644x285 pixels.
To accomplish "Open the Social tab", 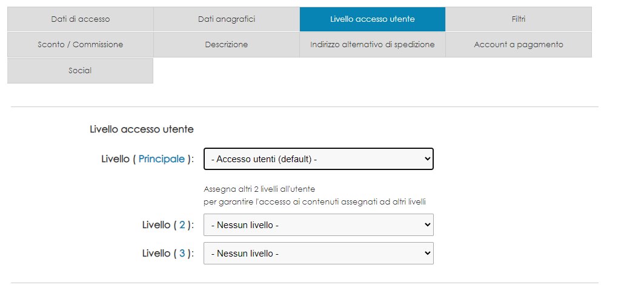I will pyautogui.click(x=81, y=71).
